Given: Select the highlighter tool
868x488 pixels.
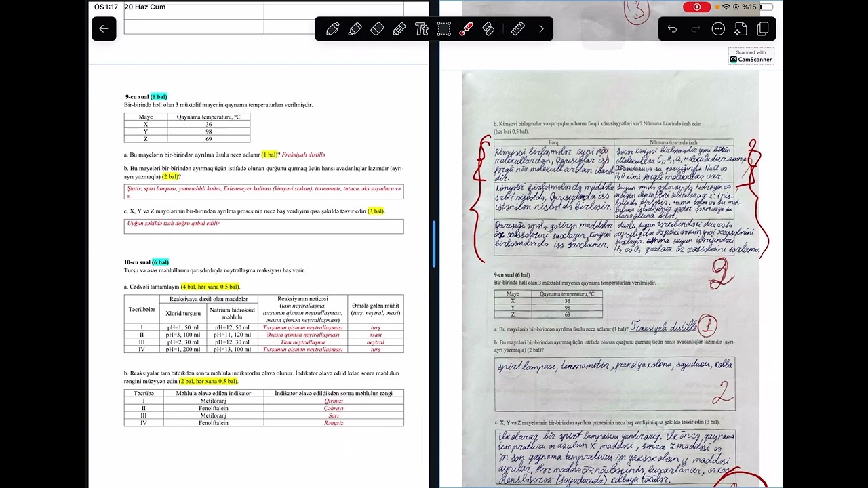Looking at the screenshot, I should [x=355, y=29].
